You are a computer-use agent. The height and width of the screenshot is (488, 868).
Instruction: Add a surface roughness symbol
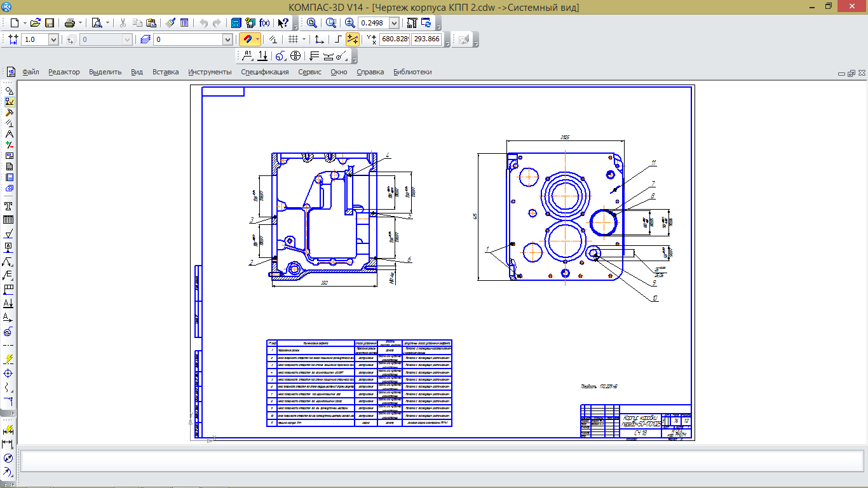9,233
